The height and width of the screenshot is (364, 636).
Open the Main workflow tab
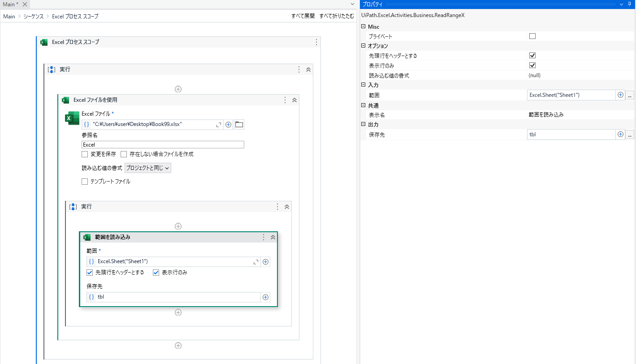click(11, 4)
